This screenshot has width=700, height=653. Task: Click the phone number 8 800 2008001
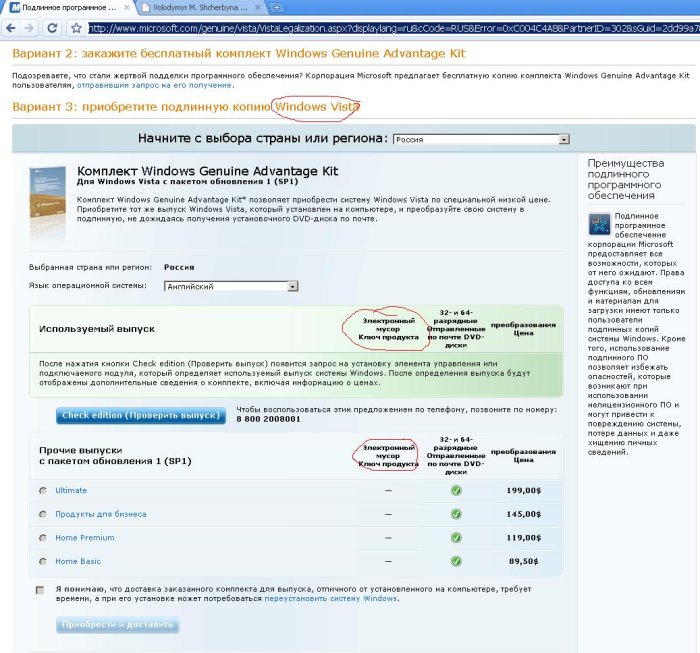pos(268,419)
